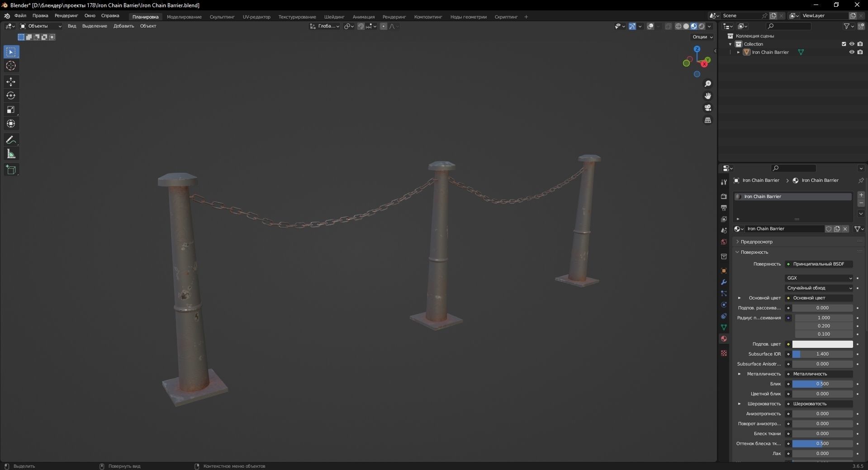
Task: Toggle X-ray mode in viewport header
Action: [668, 26]
